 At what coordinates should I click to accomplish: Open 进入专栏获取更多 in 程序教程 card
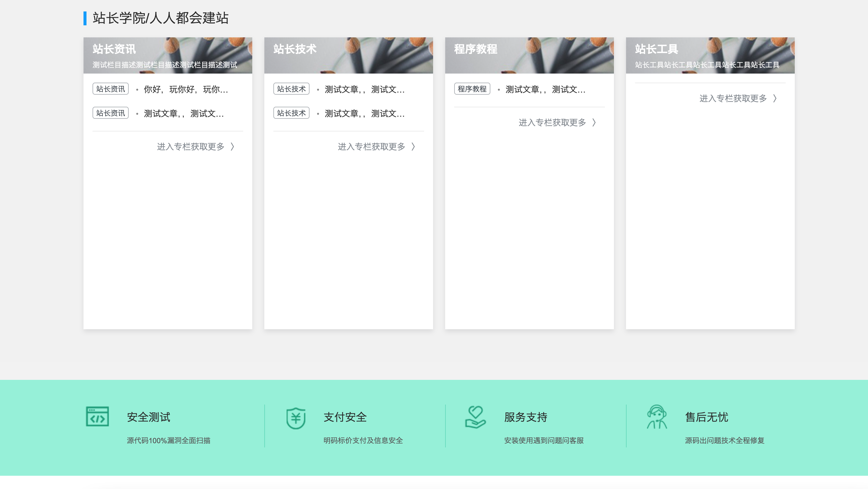point(557,122)
